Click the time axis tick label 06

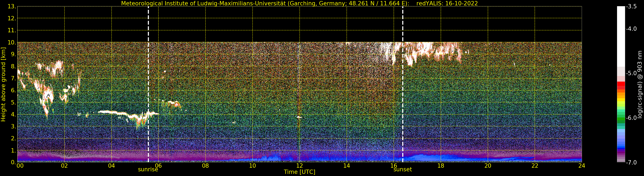(159, 166)
